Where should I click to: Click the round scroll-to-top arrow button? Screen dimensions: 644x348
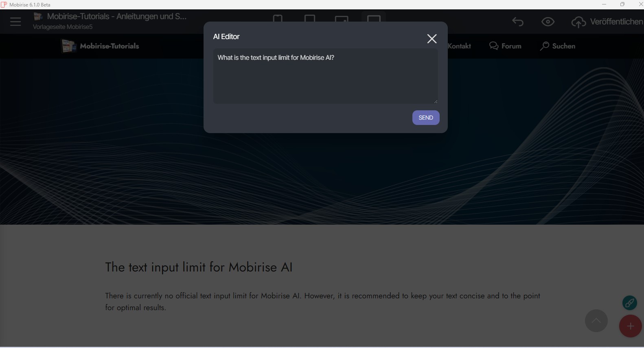pyautogui.click(x=596, y=321)
